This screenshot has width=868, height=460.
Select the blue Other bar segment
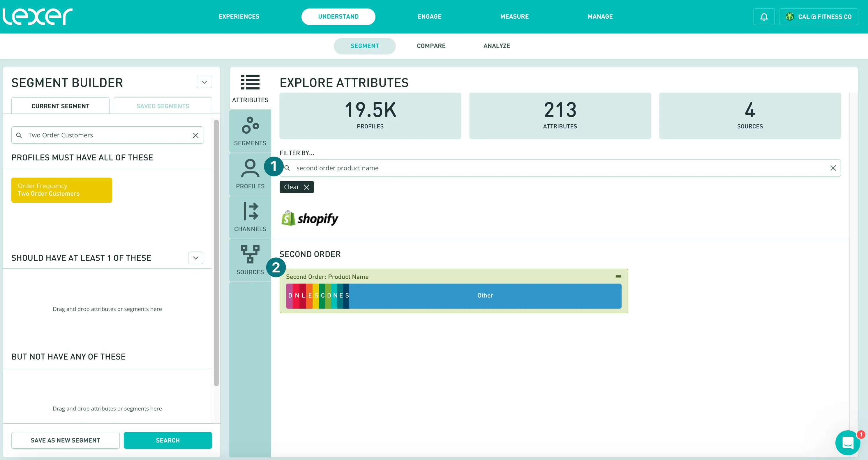(485, 295)
